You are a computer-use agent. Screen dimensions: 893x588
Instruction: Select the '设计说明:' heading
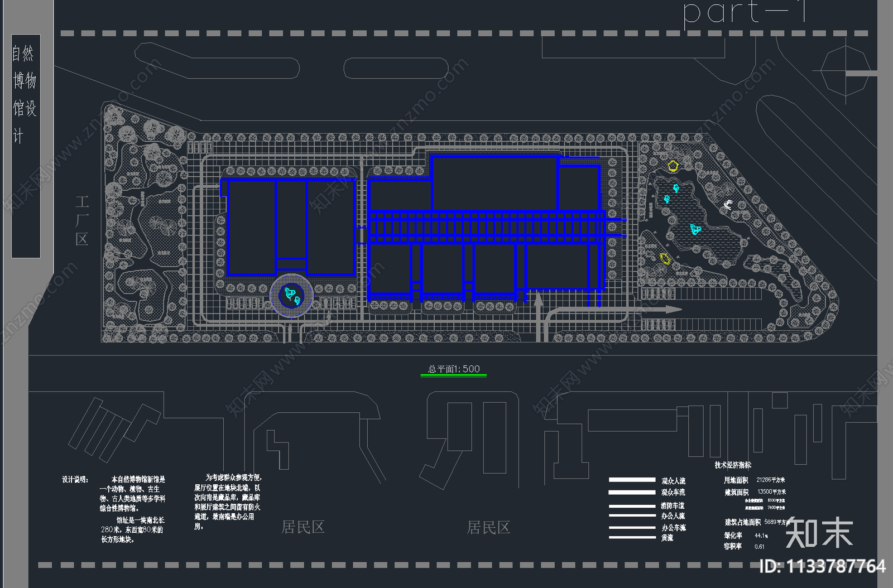click(75, 480)
